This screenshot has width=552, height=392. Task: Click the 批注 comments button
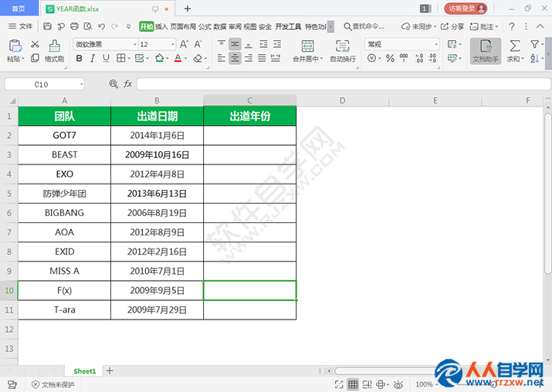click(x=484, y=26)
